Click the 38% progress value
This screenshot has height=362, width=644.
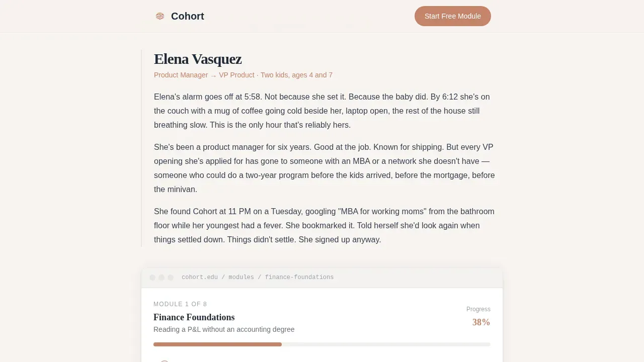click(x=481, y=322)
